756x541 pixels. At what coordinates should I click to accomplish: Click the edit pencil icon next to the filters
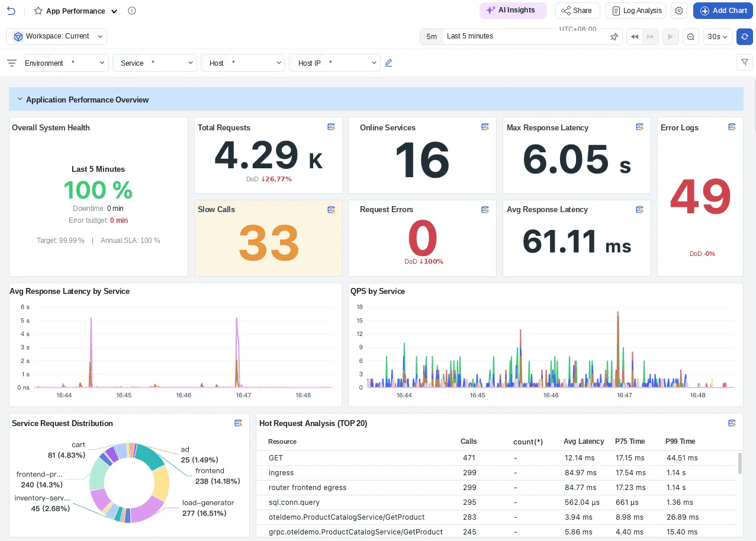tap(388, 63)
